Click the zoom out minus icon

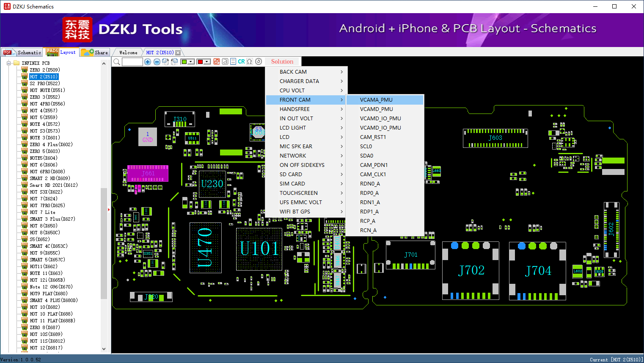click(157, 62)
